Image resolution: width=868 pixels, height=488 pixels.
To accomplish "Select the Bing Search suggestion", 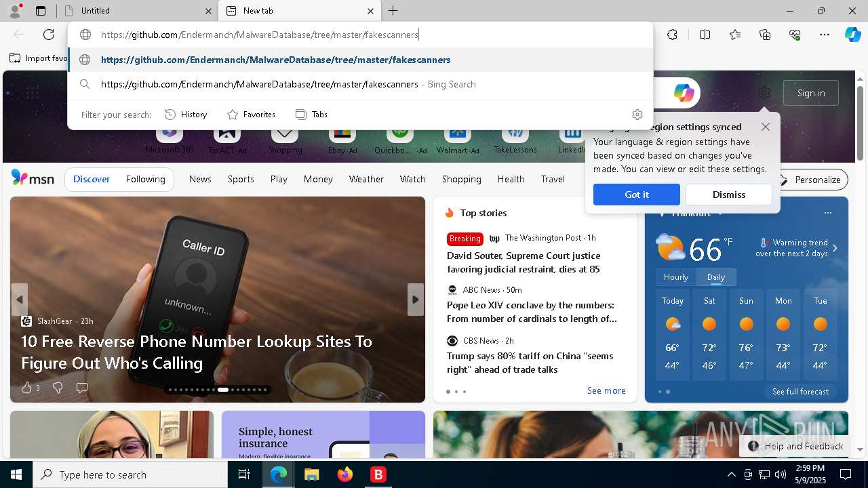I will point(361,84).
